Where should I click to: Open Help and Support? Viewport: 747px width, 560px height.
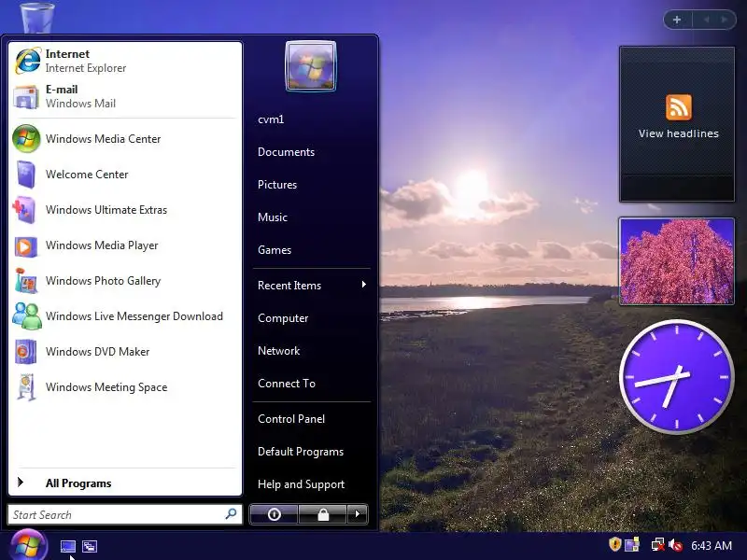click(x=301, y=484)
